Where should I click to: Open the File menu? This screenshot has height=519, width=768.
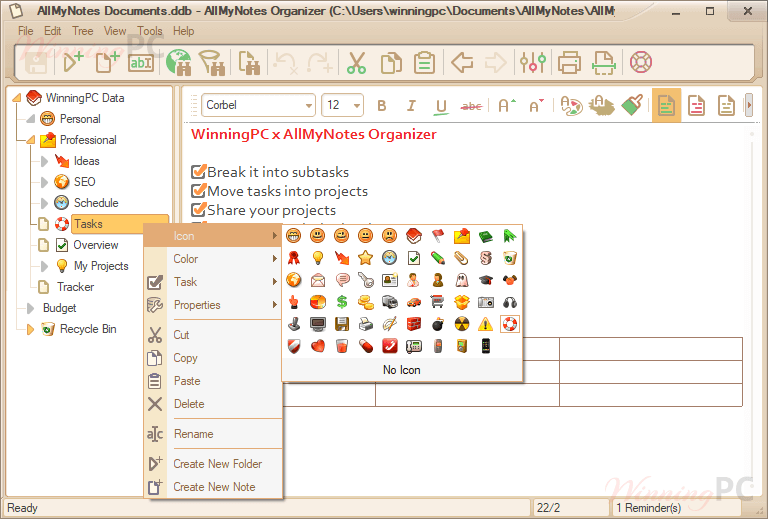coord(25,31)
